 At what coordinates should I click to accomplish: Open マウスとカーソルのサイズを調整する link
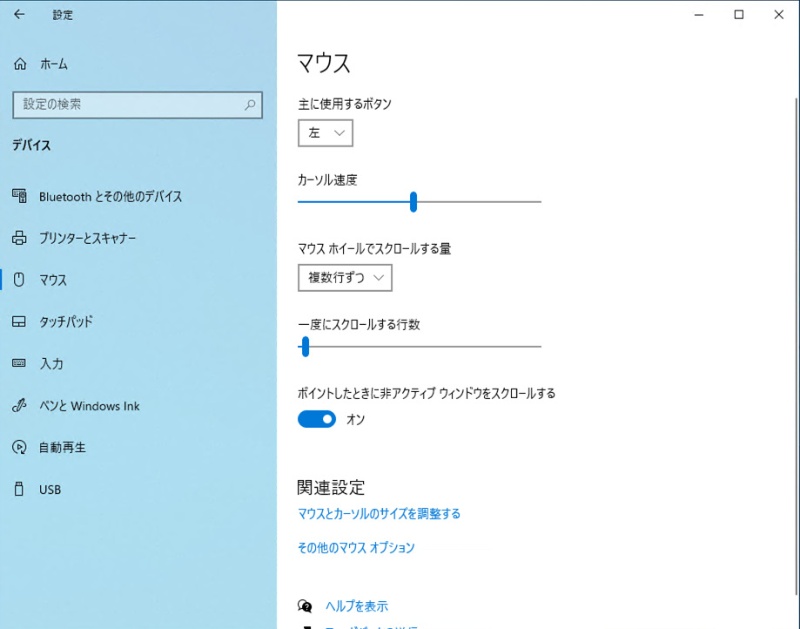pos(379,514)
